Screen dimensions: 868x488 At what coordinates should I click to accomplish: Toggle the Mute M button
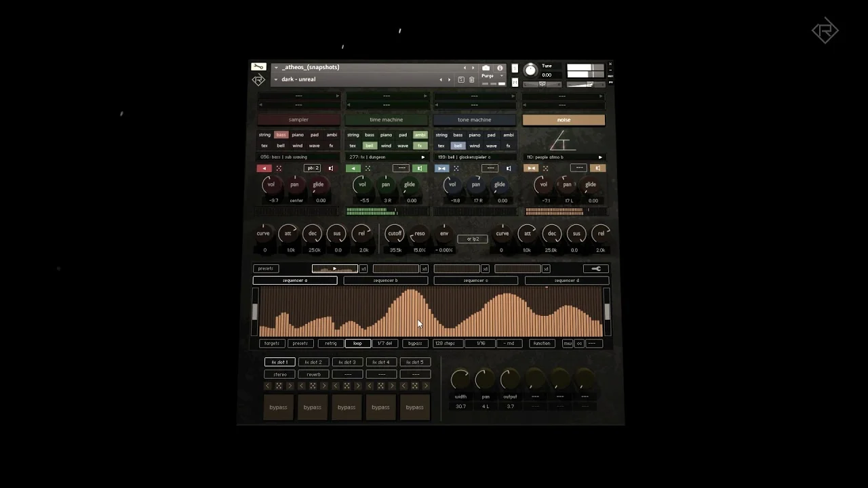click(x=515, y=83)
